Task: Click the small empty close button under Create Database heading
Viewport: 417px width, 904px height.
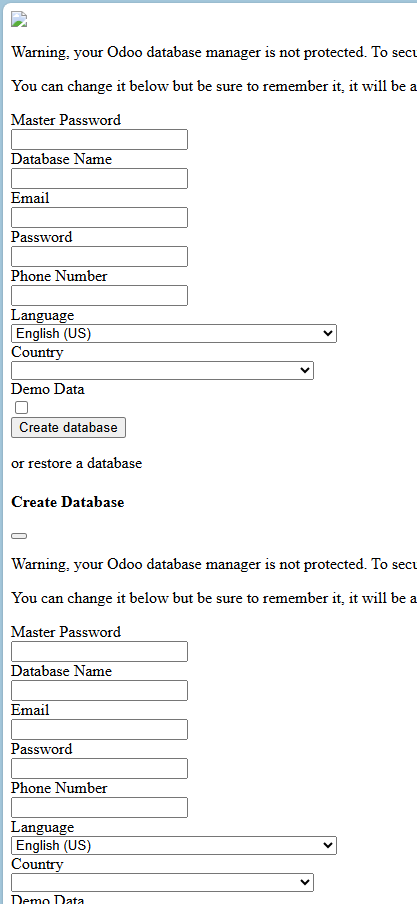Action: point(19,536)
